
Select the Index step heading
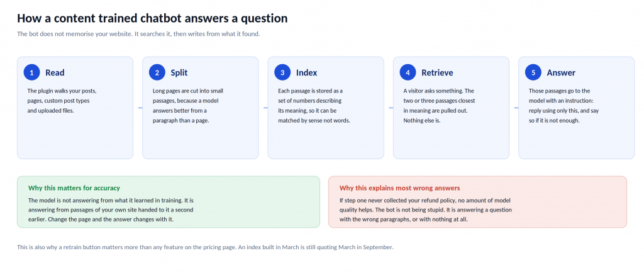[306, 73]
